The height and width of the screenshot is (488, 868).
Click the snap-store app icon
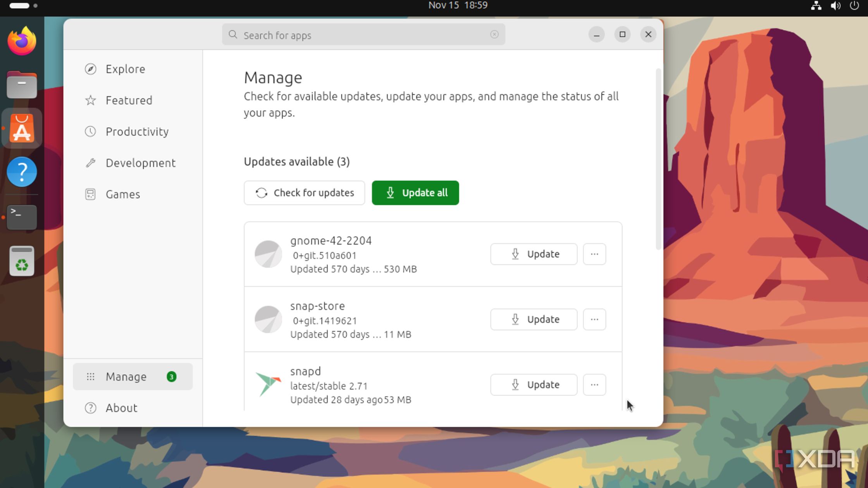268,320
